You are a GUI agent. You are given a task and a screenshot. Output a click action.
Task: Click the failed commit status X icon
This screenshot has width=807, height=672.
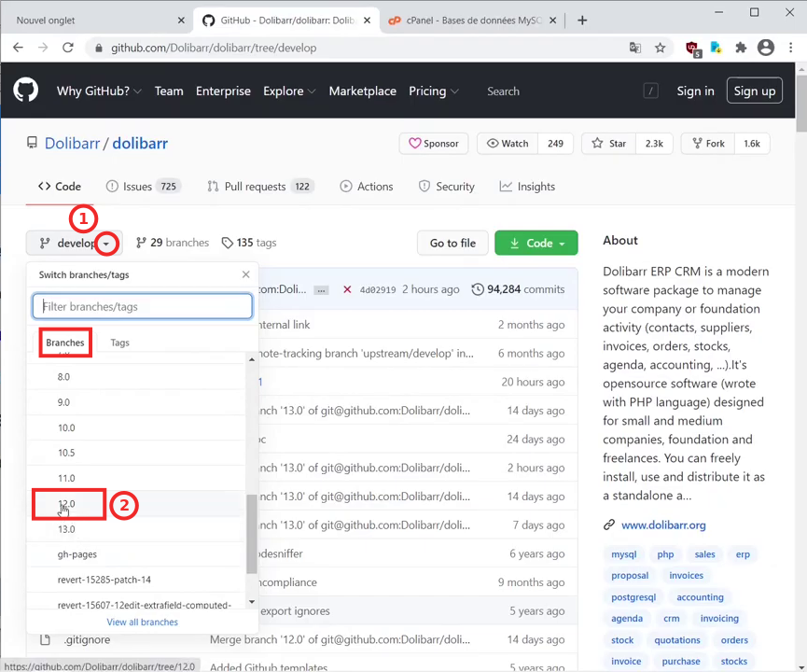pos(347,289)
